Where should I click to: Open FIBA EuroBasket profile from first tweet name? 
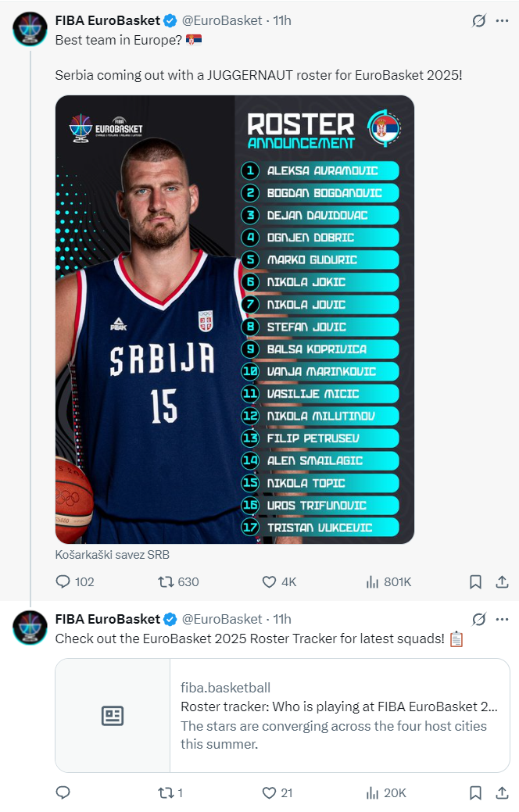tap(107, 21)
